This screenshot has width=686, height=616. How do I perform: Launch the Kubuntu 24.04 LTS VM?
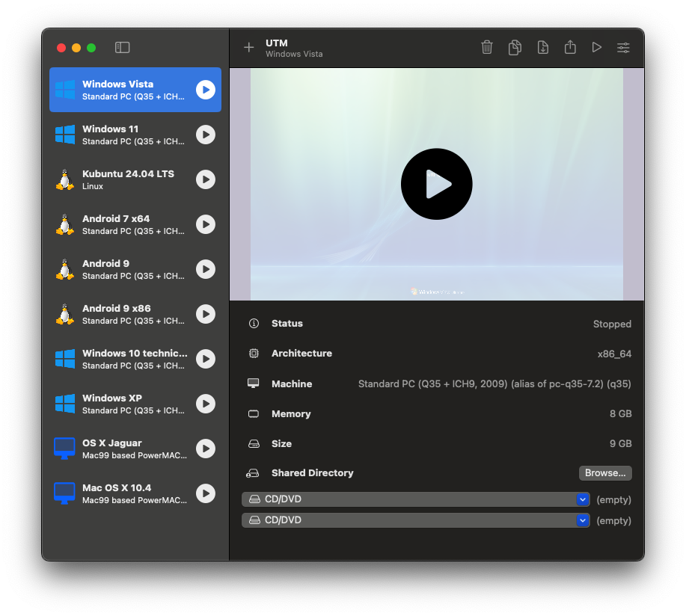pos(205,179)
